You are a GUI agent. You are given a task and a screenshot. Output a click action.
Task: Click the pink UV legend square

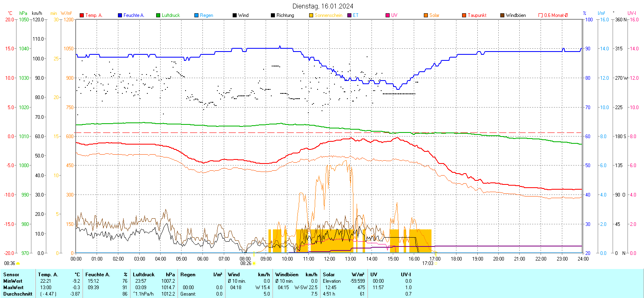click(388, 15)
